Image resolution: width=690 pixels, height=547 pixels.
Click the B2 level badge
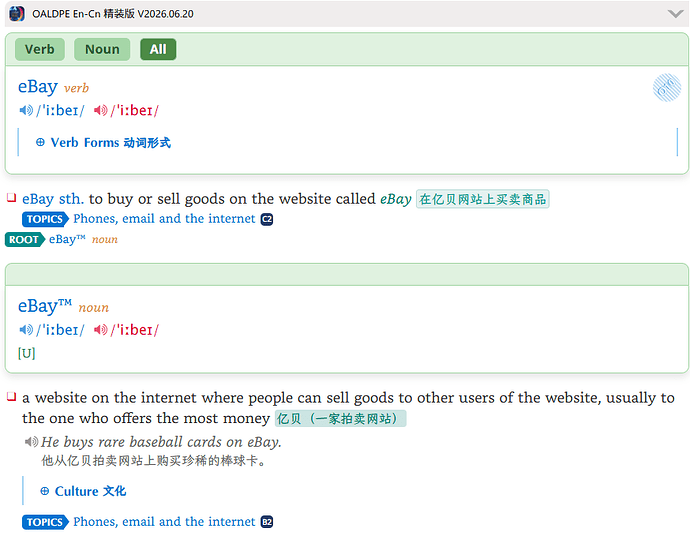[267, 522]
